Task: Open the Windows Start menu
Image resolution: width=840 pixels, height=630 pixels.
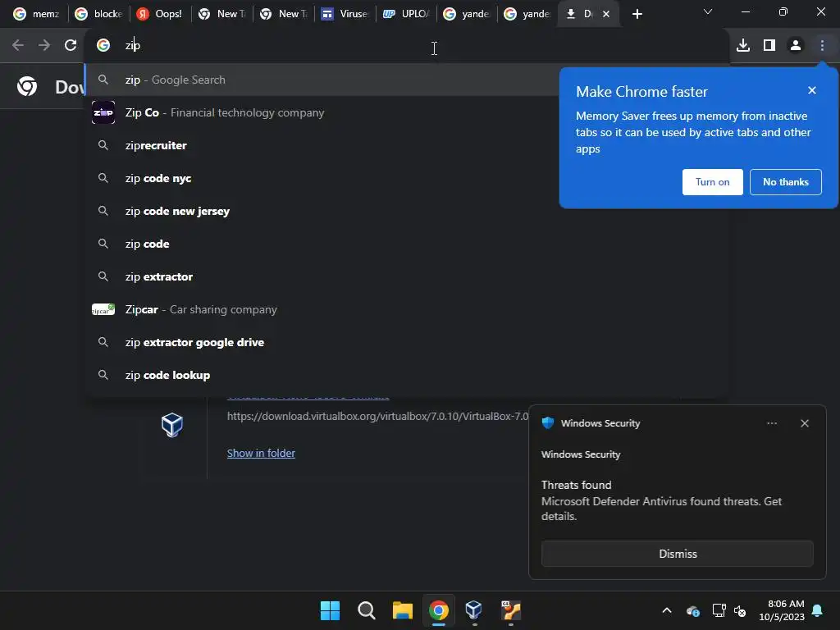Action: [x=330, y=610]
